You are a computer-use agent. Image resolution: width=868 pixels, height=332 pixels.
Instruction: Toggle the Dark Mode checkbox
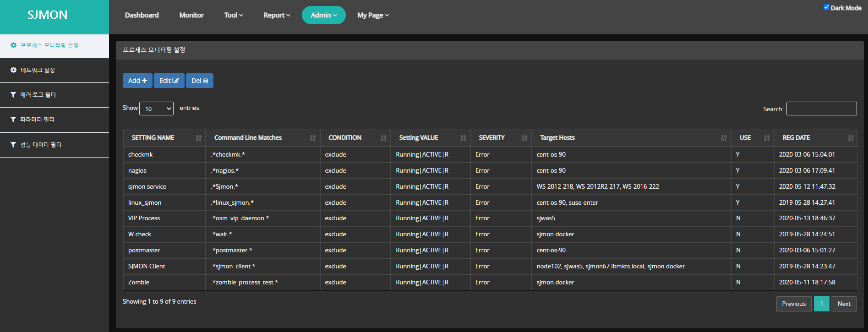coord(826,7)
